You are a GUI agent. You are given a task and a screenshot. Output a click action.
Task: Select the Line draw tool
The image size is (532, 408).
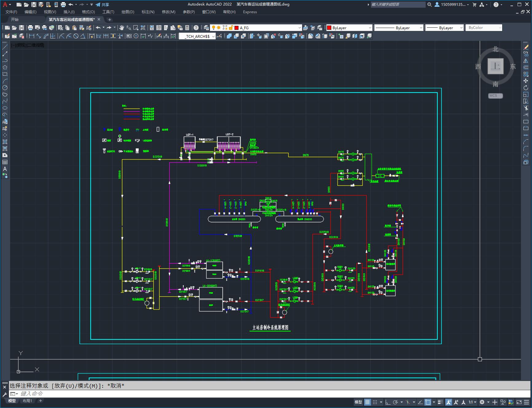click(x=5, y=47)
